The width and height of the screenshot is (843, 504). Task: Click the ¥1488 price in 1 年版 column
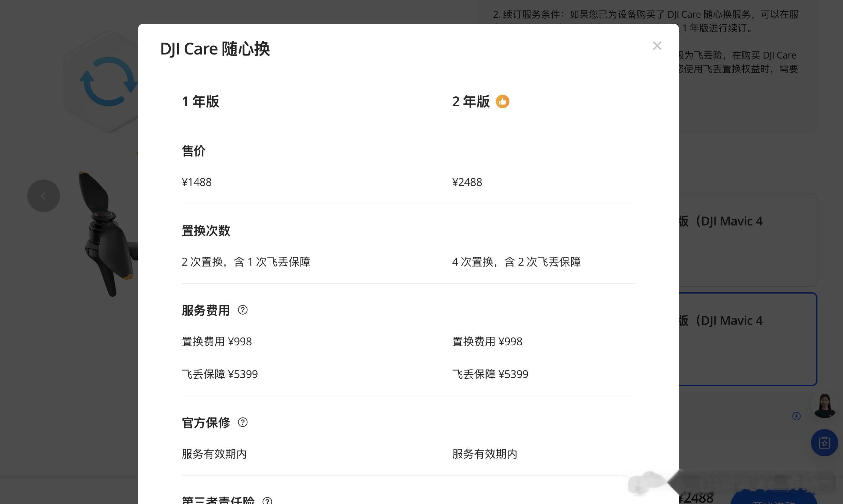pos(197,182)
